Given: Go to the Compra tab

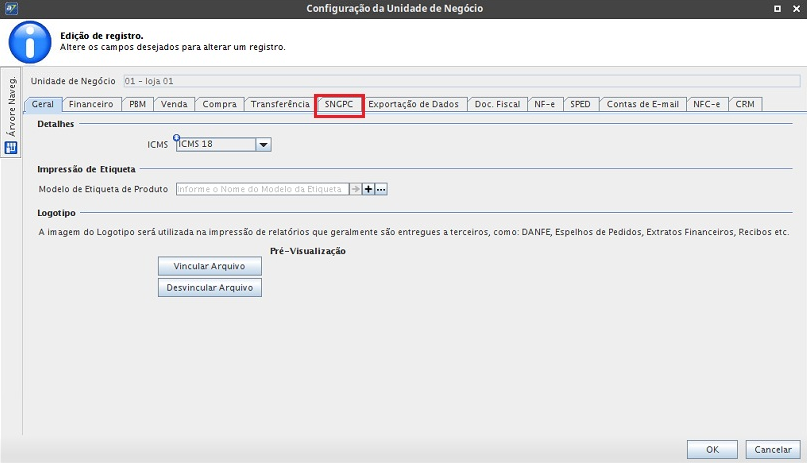Looking at the screenshot, I should tap(219, 104).
